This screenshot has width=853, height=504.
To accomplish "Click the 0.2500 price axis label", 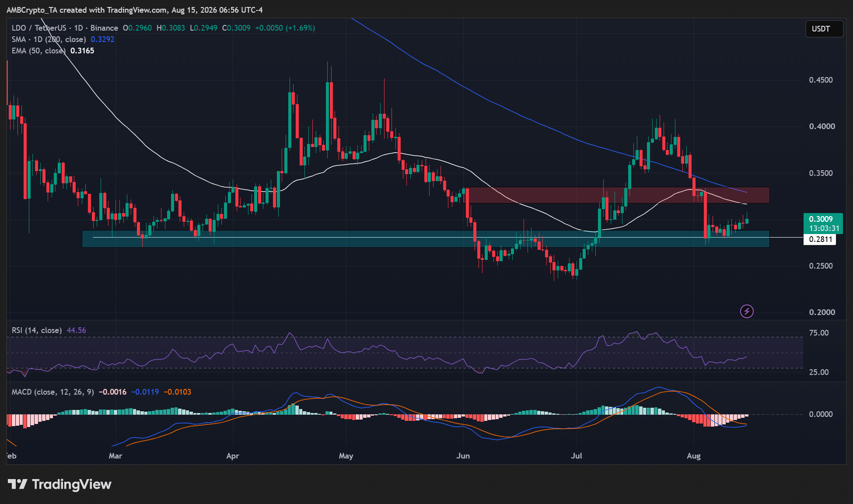I will coord(821,266).
